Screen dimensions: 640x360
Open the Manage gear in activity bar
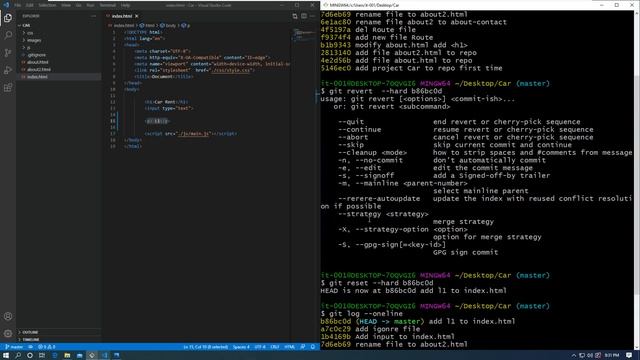tap(8, 333)
